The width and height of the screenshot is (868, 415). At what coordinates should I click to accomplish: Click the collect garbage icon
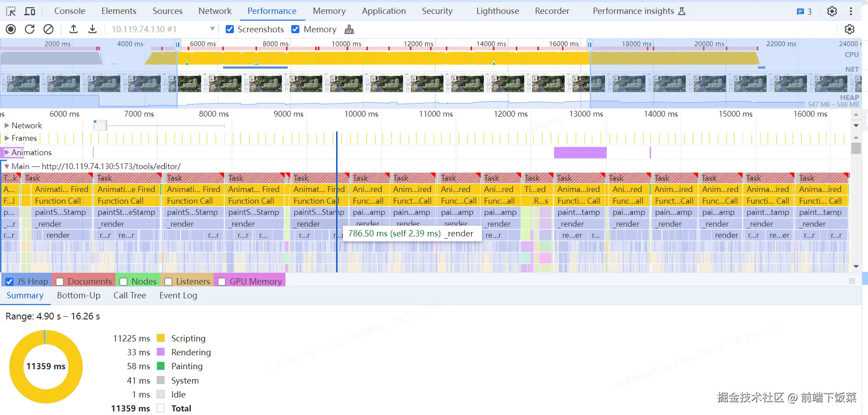point(349,30)
